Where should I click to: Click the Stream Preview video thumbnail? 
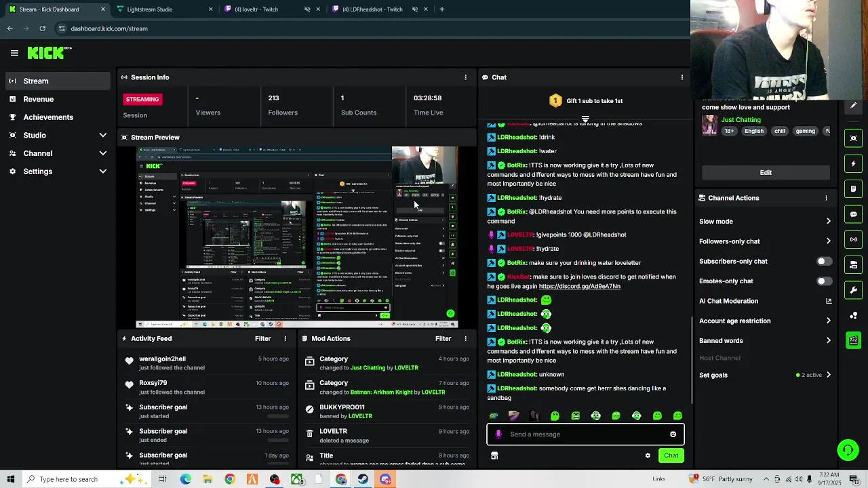(297, 237)
